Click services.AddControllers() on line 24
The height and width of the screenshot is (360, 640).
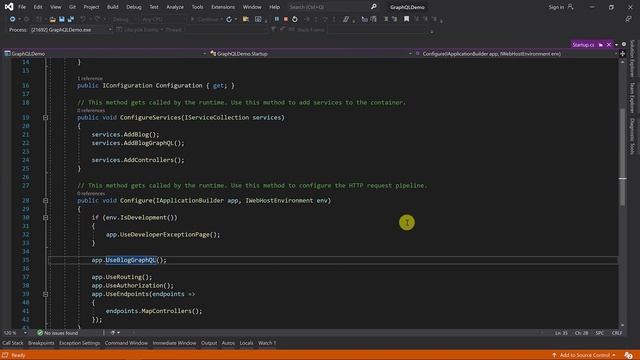[138, 160]
